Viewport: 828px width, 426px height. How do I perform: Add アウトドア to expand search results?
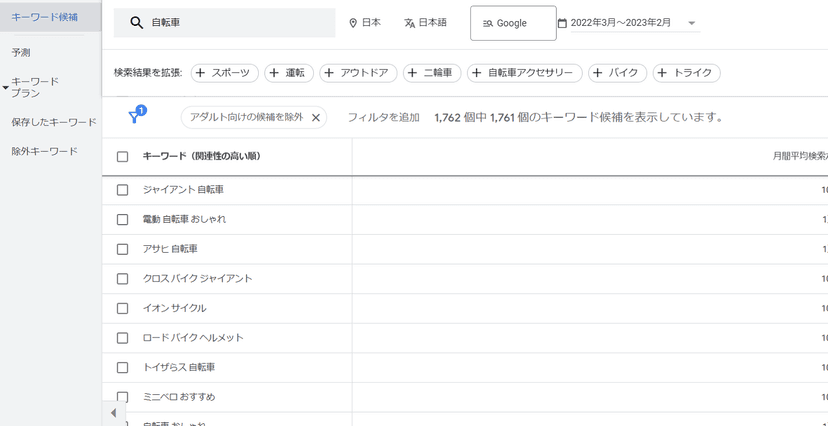coord(358,73)
